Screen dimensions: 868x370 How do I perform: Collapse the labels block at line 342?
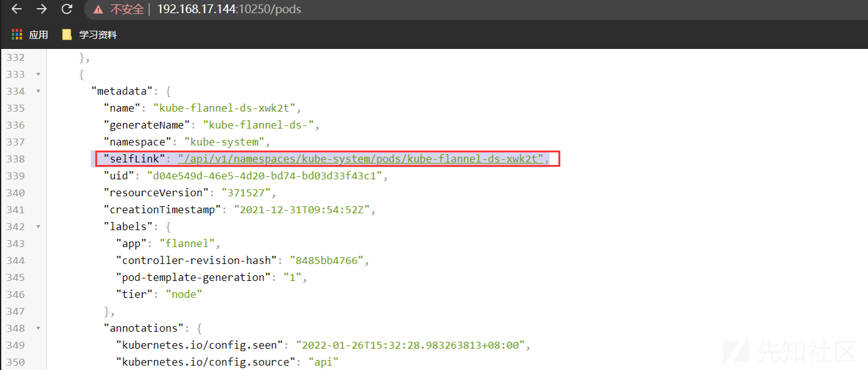pos(38,227)
